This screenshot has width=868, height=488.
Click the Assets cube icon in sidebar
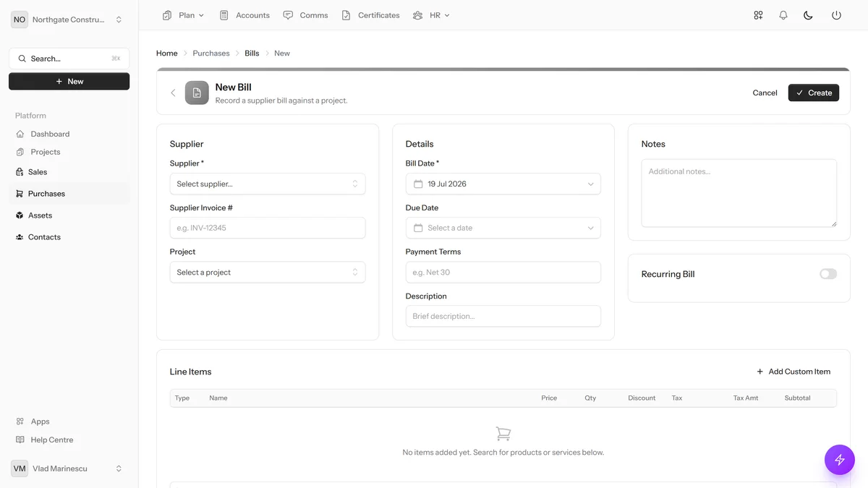20,215
